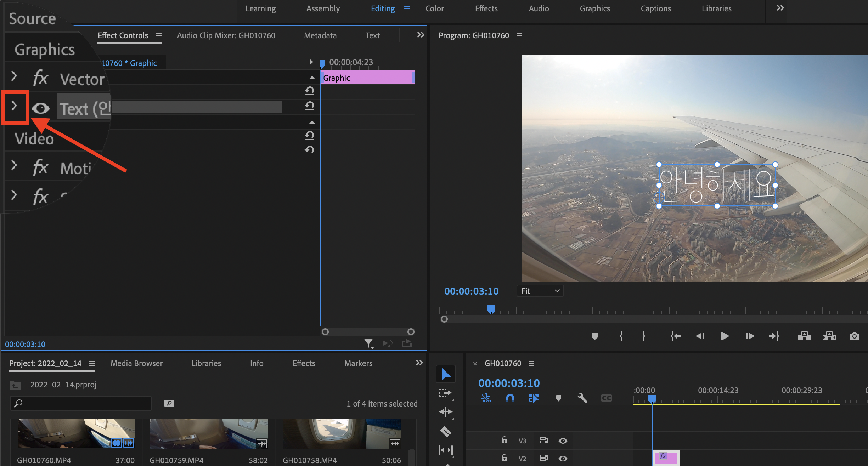Image resolution: width=868 pixels, height=466 pixels.
Task: Toggle the V2 track lock
Action: point(504,458)
